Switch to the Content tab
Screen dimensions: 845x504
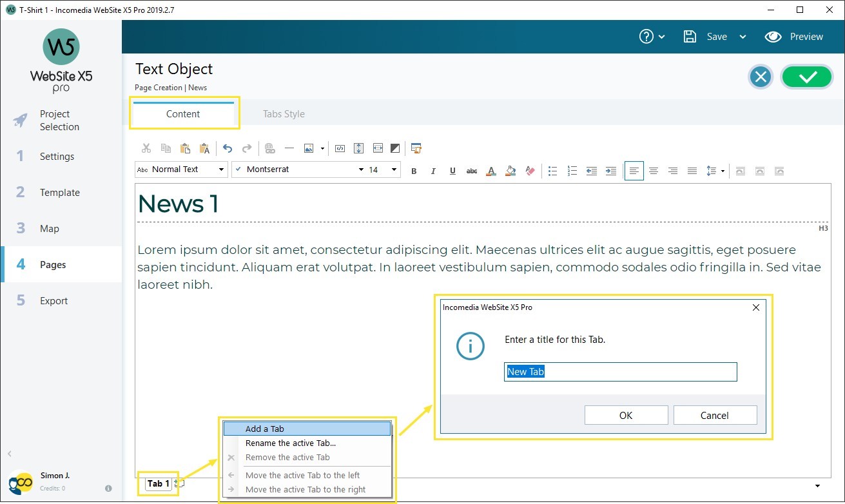click(183, 114)
